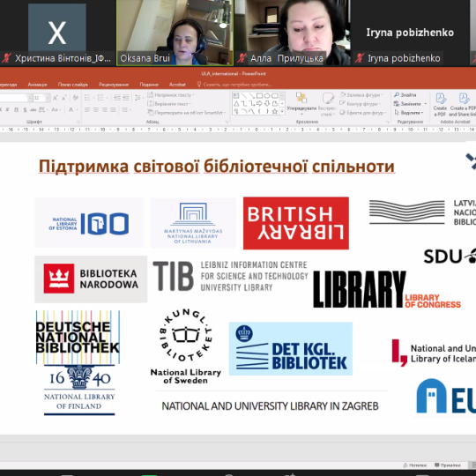The height and width of the screenshot is (476, 476).
Task: Open the Font group dialog launcher
Action: coord(78,122)
